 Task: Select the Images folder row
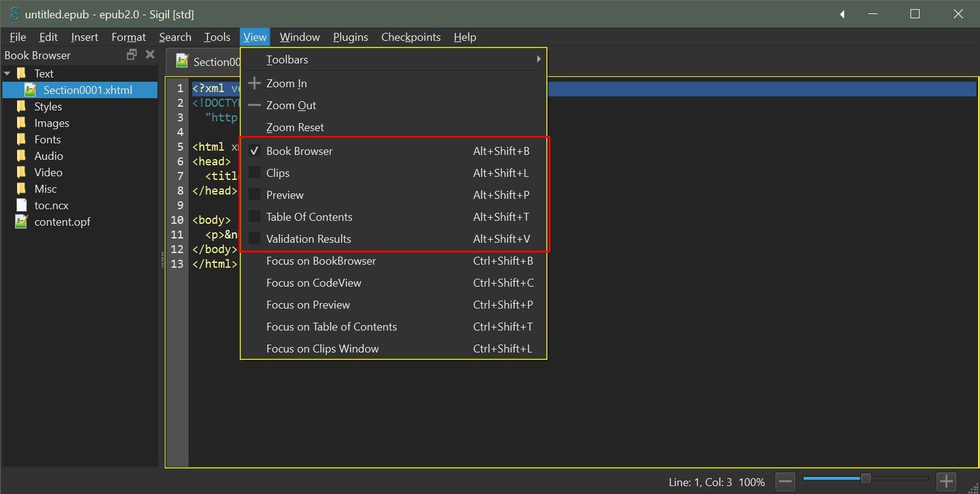(80, 123)
